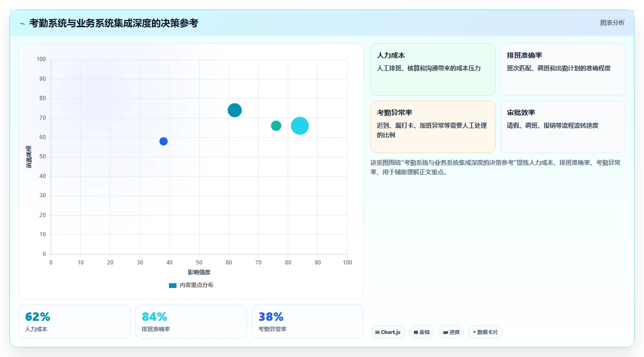
Task: Click the lightning icon beside the title
Action: (22, 23)
